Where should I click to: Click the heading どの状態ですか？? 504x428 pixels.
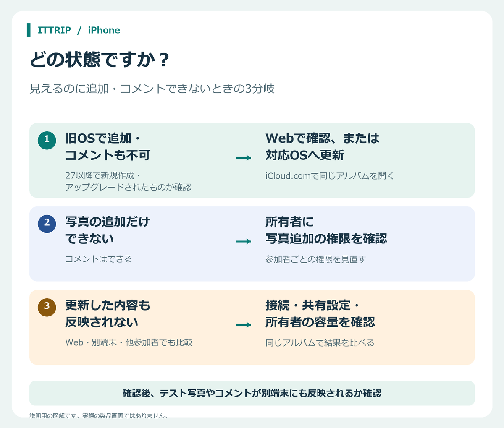[x=100, y=60]
